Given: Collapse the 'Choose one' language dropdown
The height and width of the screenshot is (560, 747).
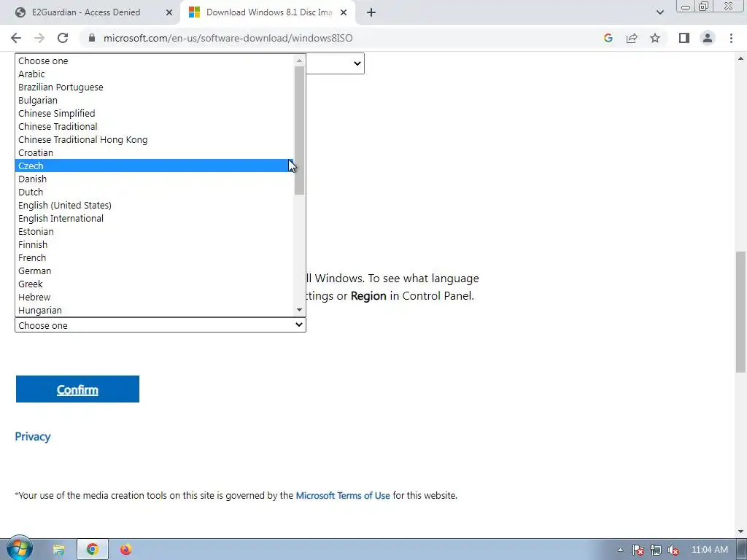Looking at the screenshot, I should 160,325.
